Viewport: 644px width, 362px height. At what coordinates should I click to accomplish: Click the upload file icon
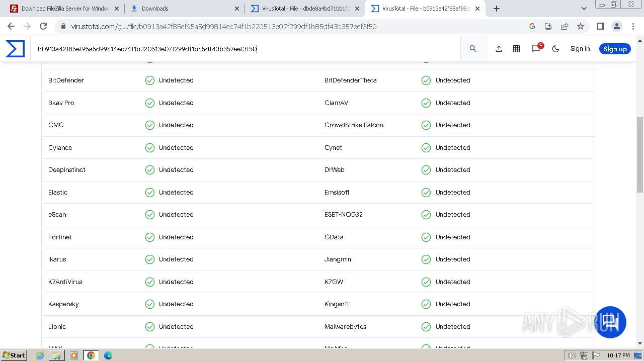point(499,49)
